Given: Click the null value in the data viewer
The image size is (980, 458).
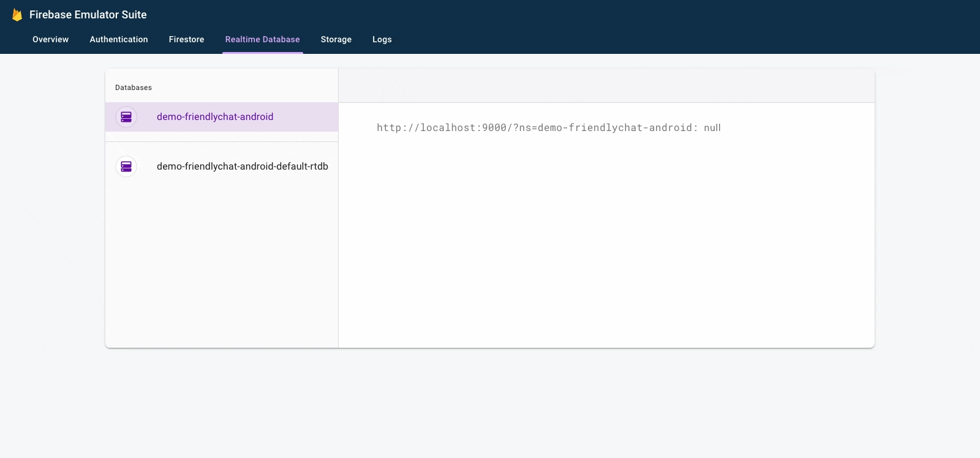Looking at the screenshot, I should pyautogui.click(x=712, y=128).
